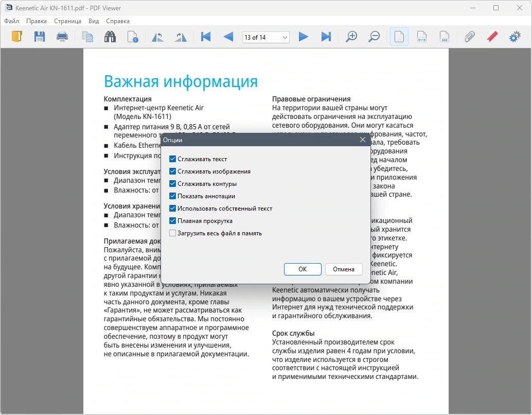Open the Страница menu
Image resolution: width=532 pixels, height=415 pixels.
(67, 21)
